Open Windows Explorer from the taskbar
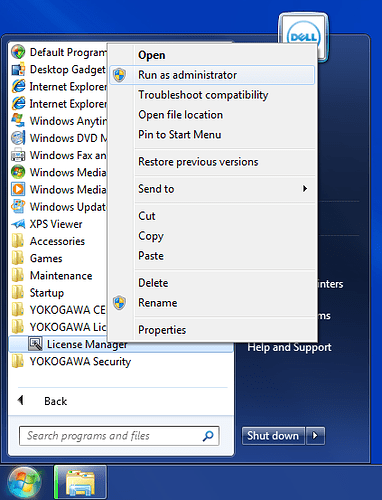This screenshot has width=382, height=500. coord(80,482)
